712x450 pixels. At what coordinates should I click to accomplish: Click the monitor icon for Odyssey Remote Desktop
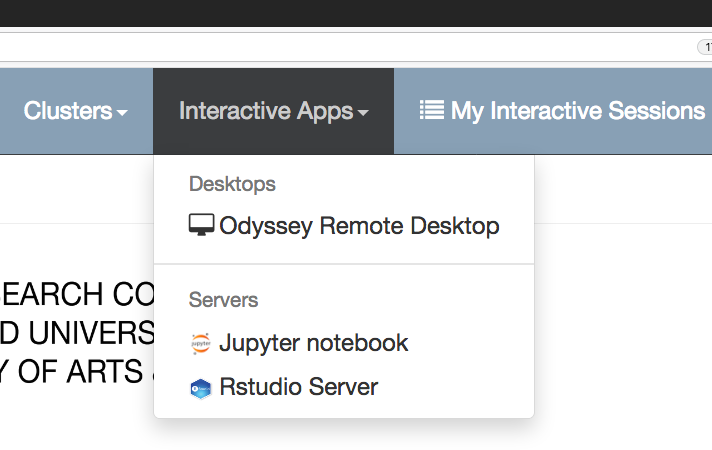tap(202, 225)
